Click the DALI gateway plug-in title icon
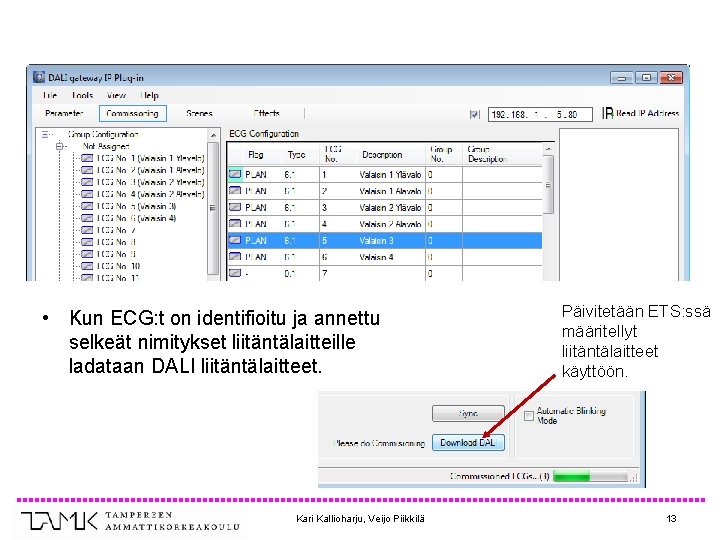 click(x=39, y=77)
